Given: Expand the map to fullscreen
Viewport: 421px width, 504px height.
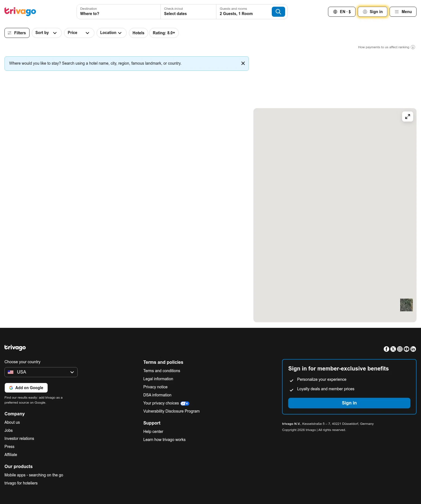Looking at the screenshot, I should point(407,117).
